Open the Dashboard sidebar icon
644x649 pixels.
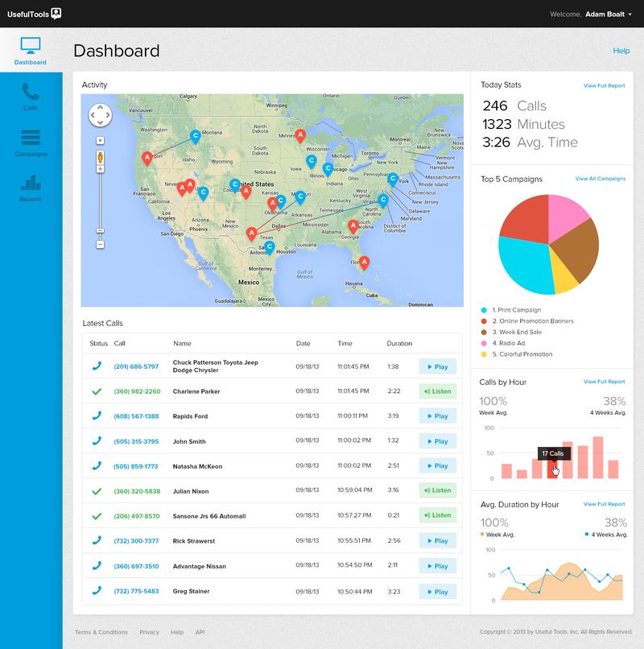click(31, 46)
